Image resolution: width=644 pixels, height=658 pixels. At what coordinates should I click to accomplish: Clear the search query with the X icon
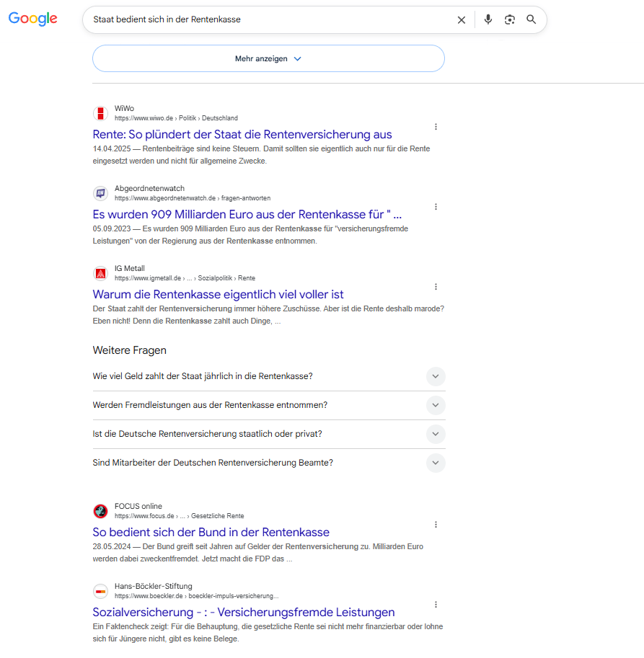click(x=462, y=19)
